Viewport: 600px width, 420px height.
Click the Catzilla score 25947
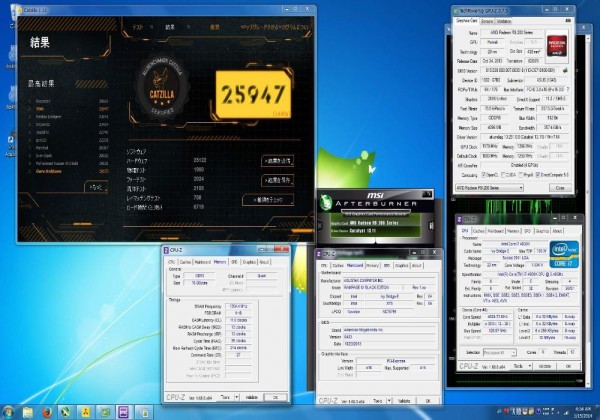point(253,94)
